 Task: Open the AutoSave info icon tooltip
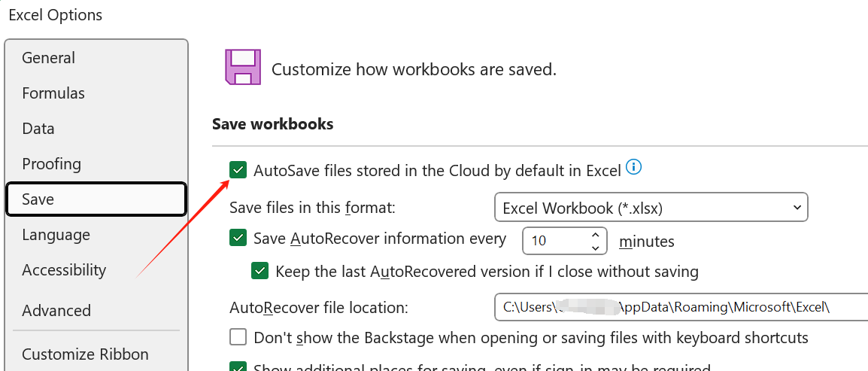(633, 166)
